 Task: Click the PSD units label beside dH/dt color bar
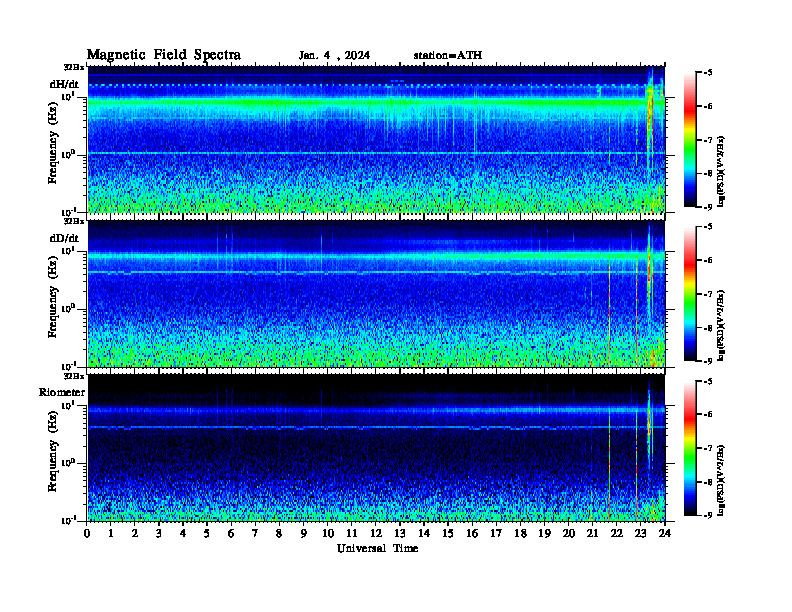point(722,171)
